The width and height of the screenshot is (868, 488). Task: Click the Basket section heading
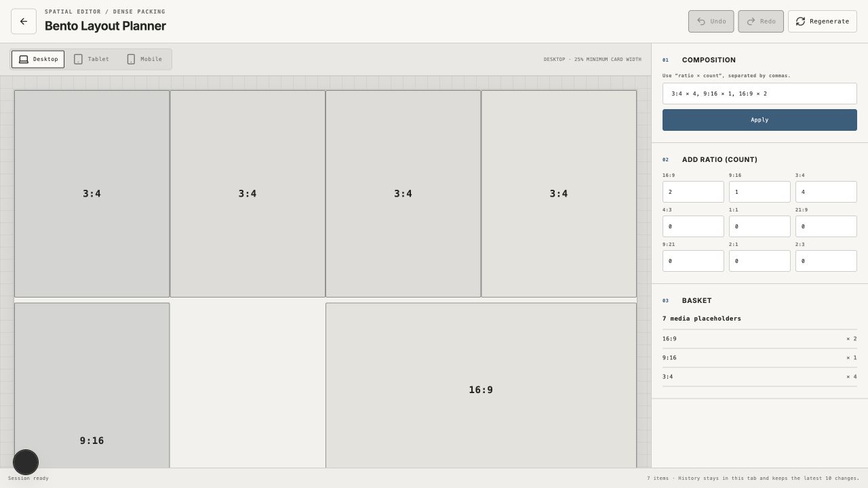pyautogui.click(x=697, y=301)
